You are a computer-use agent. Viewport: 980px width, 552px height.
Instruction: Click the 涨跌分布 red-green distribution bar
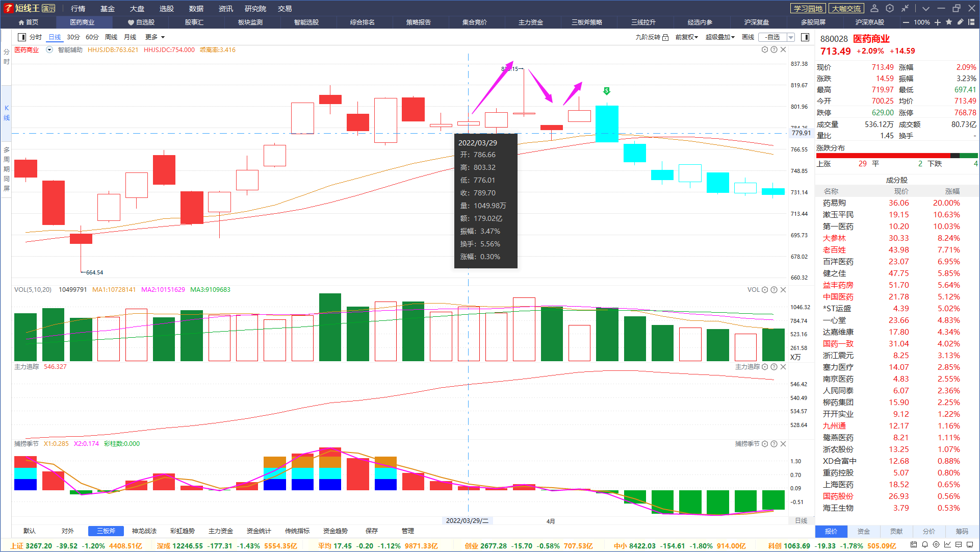(x=897, y=156)
